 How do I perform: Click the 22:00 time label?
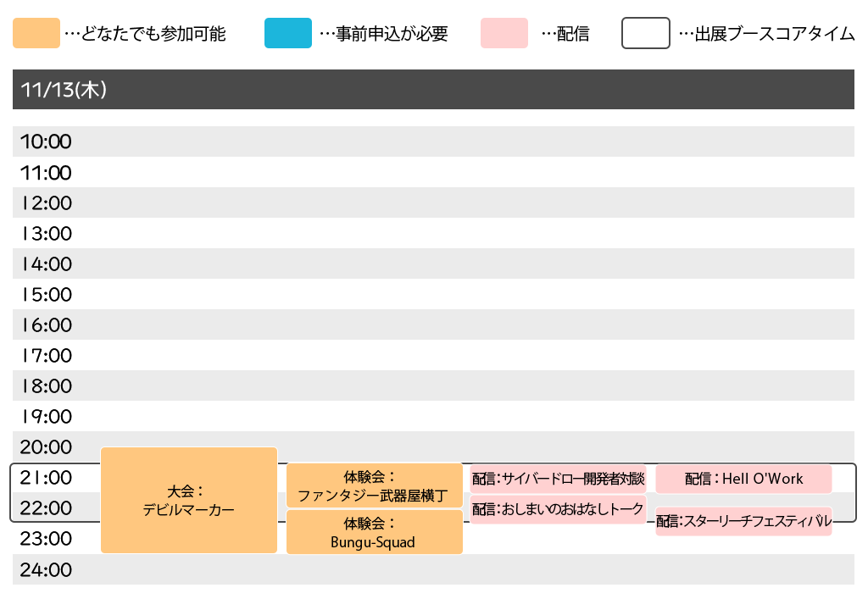[x=46, y=508]
